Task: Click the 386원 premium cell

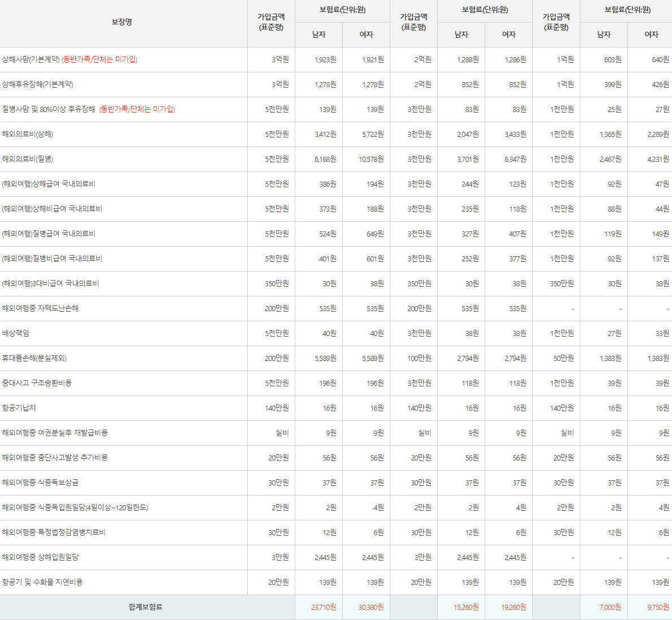Action: tap(328, 184)
